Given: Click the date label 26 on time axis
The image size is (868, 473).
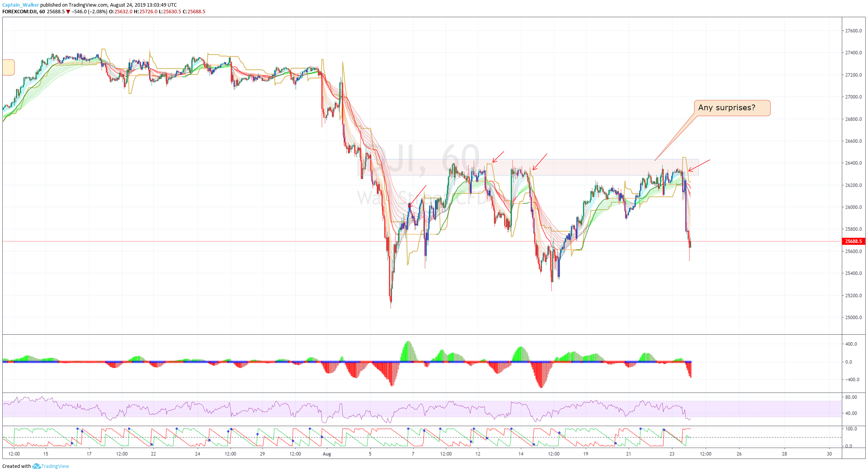Looking at the screenshot, I should coord(739,454).
